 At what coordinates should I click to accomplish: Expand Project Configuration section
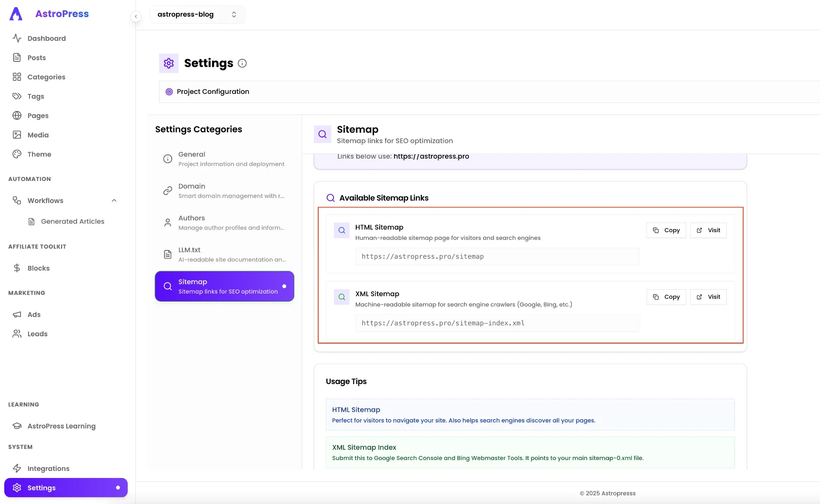[x=213, y=92]
